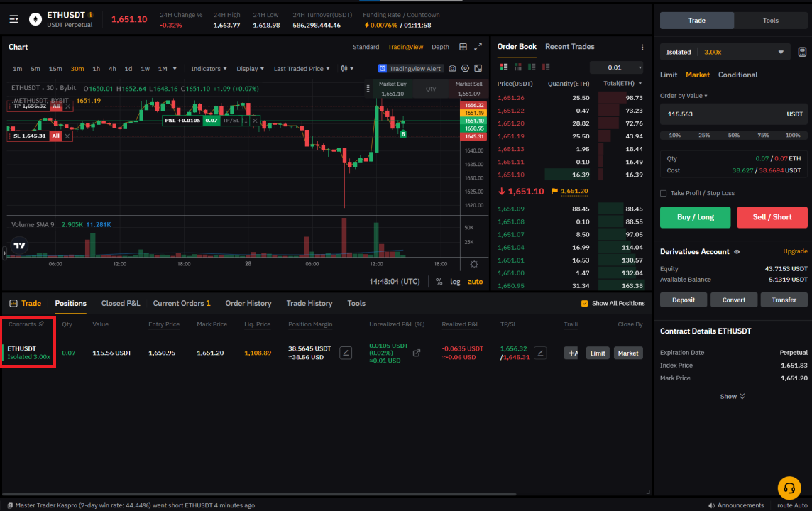Click the chart axis settings gear

point(474,264)
